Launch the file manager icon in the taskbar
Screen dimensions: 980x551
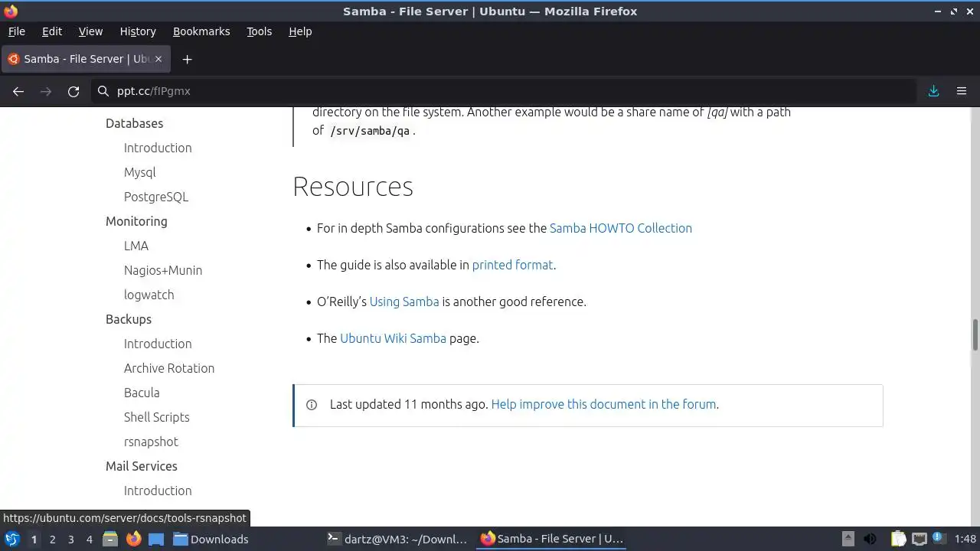click(109, 539)
